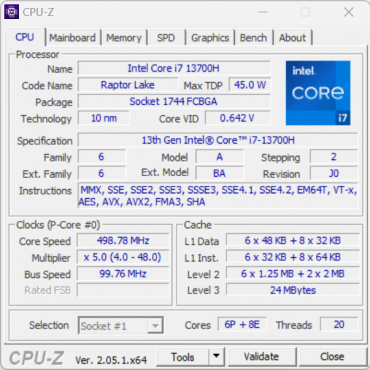Viewport: 370px width, 370px height.
Task: Click the L1 Data cache value
Action: coord(293,240)
